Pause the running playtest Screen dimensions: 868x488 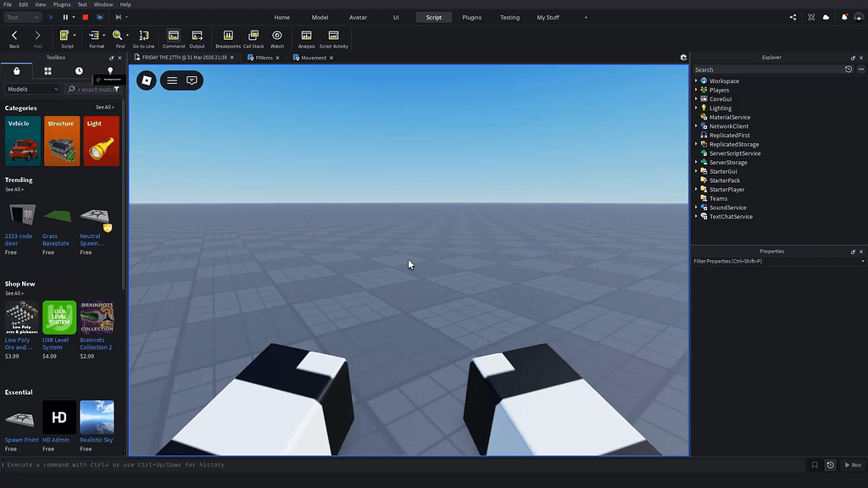click(65, 17)
